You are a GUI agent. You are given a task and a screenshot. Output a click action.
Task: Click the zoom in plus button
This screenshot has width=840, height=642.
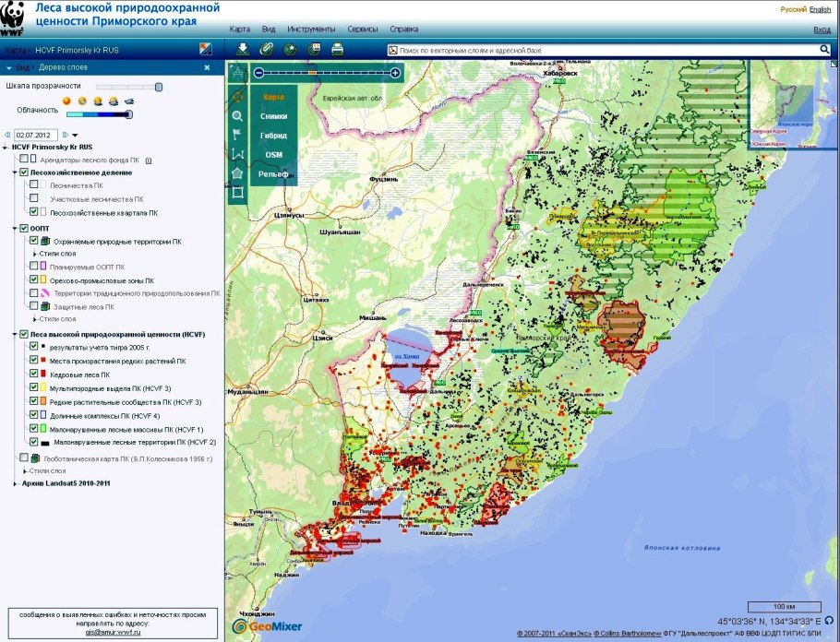click(396, 72)
